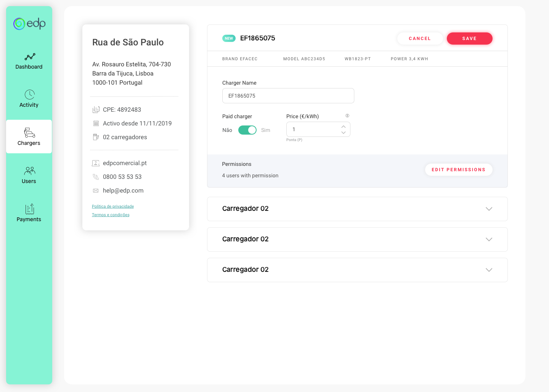549x392 pixels.
Task: Click edpcomercial.pt website text
Action: coord(125,163)
